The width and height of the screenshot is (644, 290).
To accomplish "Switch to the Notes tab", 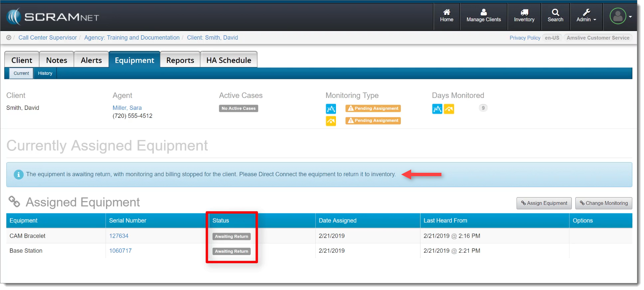I will tap(57, 60).
